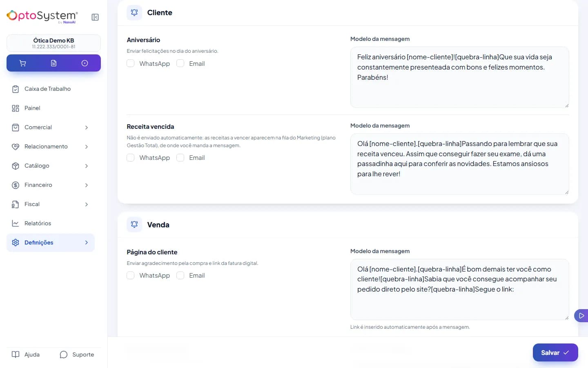The width and height of the screenshot is (588, 368).
Task: Open the Relatórios section
Action: click(x=51, y=224)
